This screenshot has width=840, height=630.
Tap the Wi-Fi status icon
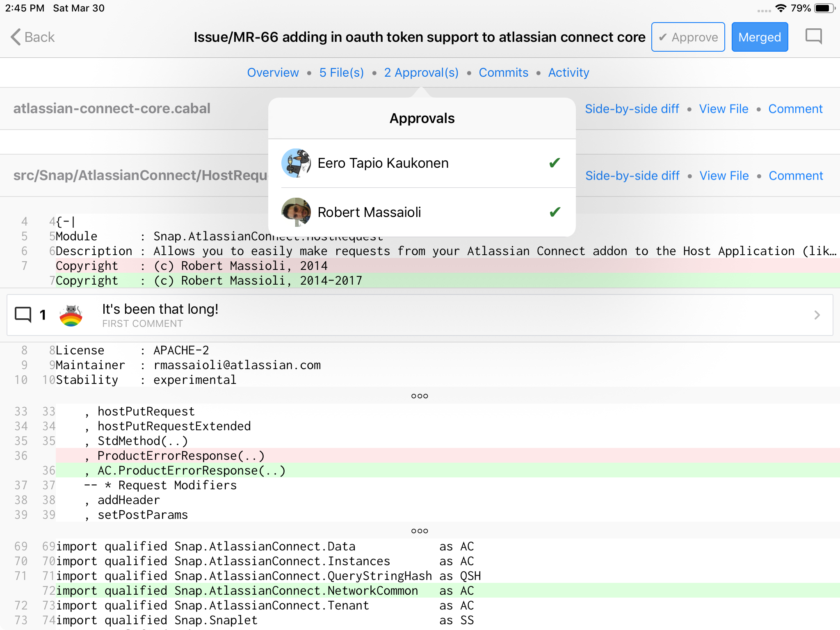781,8
